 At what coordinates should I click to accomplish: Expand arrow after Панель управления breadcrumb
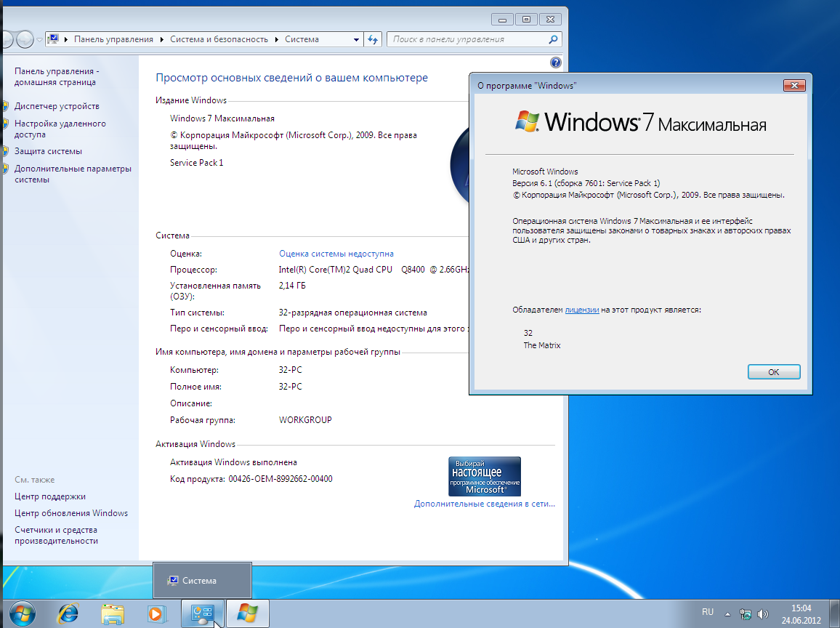[161, 40]
